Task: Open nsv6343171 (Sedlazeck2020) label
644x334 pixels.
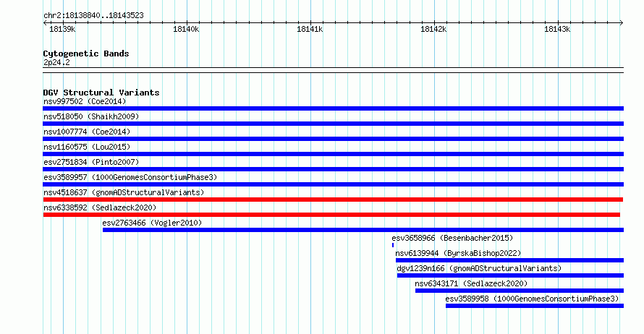Action: click(471, 283)
